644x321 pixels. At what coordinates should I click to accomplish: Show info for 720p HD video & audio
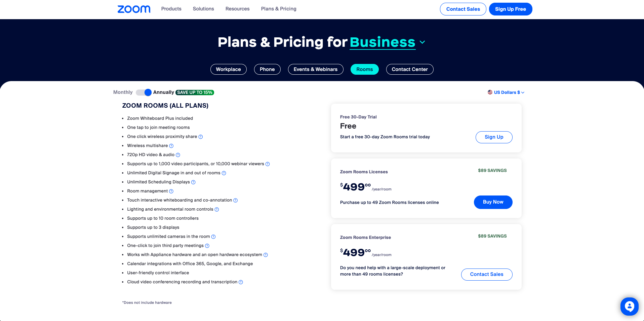coord(178,155)
